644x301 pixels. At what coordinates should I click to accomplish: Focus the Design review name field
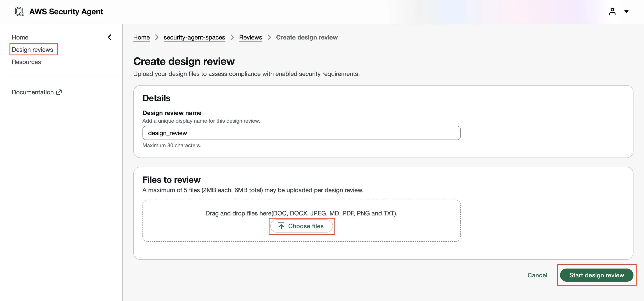coord(301,133)
